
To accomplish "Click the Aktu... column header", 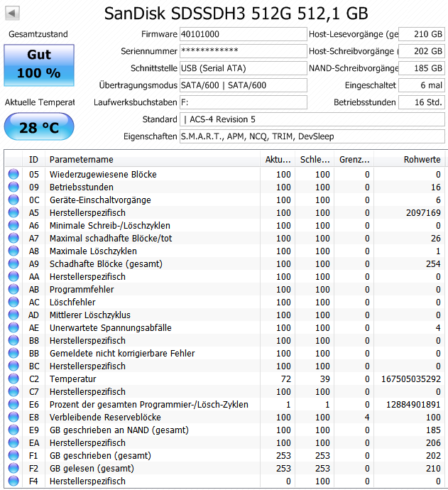I will point(278,159).
